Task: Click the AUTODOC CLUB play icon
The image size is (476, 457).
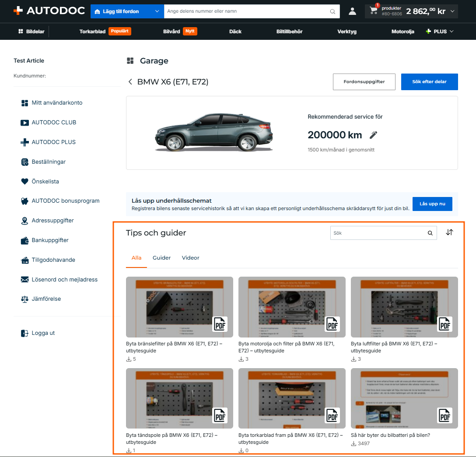Action: (24, 123)
